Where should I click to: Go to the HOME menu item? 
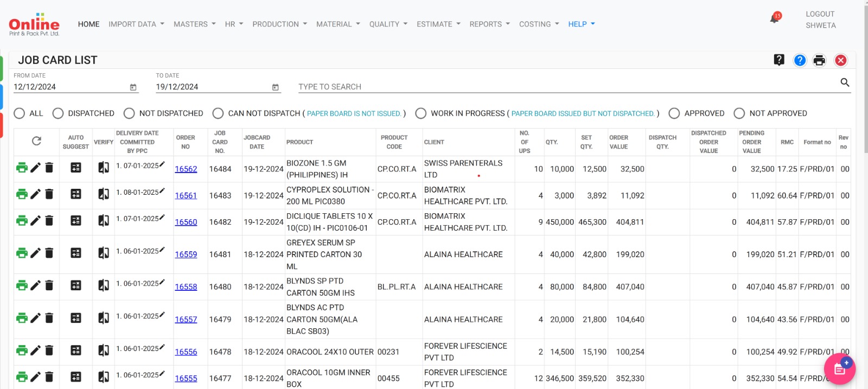(x=88, y=24)
